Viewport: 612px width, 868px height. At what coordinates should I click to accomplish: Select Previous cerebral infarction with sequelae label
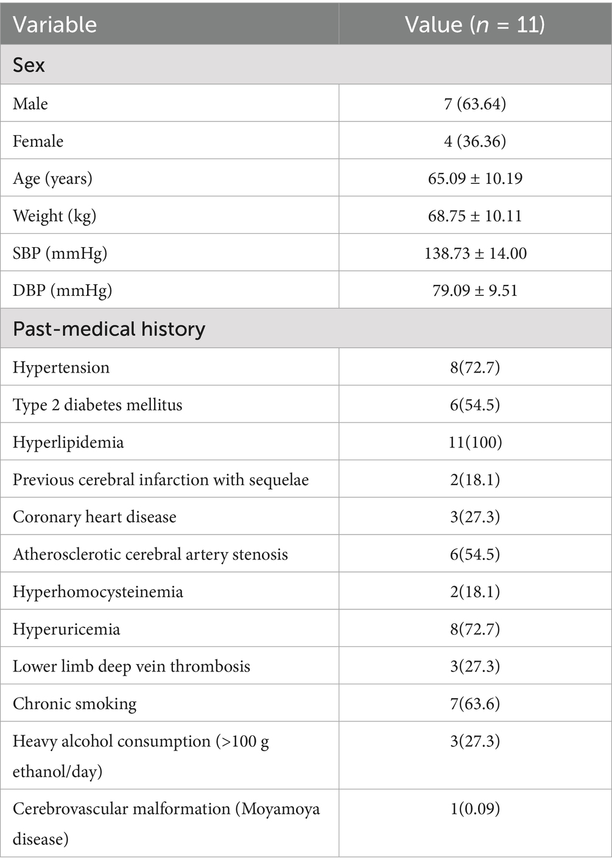coord(161,480)
